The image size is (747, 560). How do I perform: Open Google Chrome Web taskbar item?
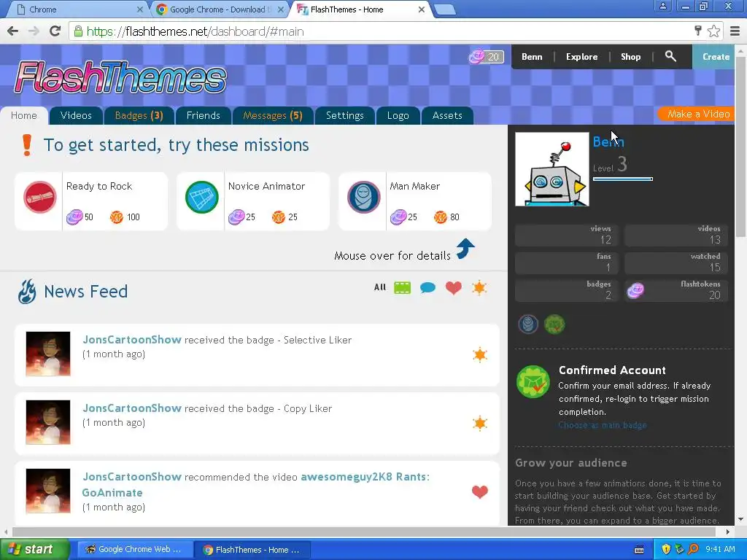pyautogui.click(x=134, y=549)
